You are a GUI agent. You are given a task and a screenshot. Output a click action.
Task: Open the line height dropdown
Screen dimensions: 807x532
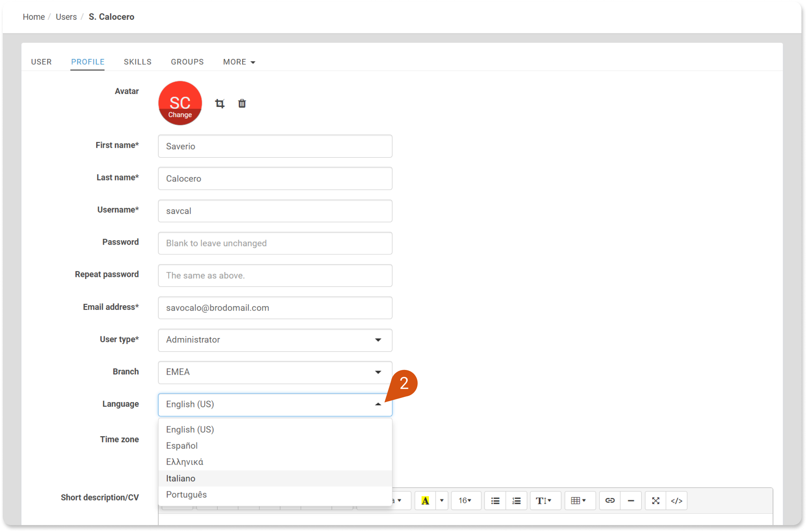pyautogui.click(x=544, y=500)
